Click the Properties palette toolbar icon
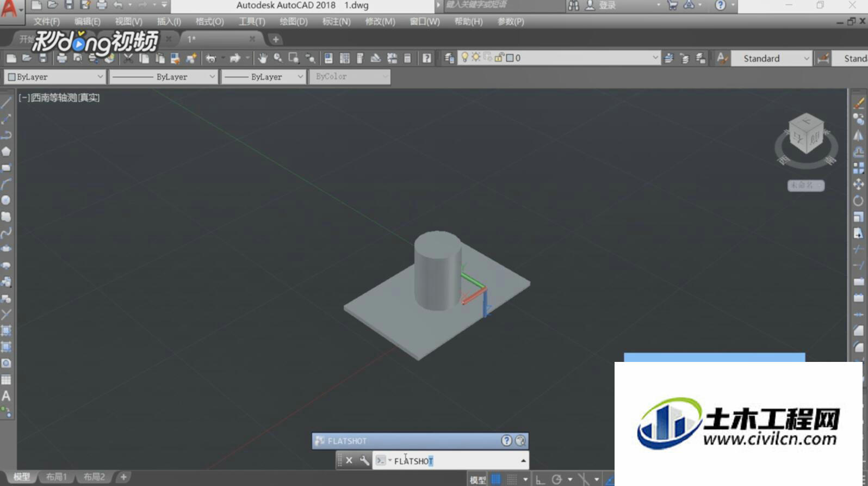This screenshot has width=868, height=486. click(x=328, y=58)
